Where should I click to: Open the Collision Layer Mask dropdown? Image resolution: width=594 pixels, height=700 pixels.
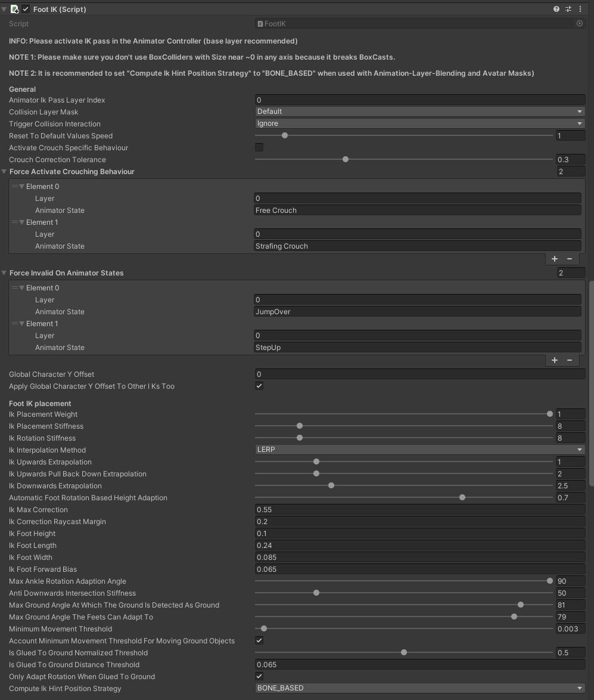point(419,111)
